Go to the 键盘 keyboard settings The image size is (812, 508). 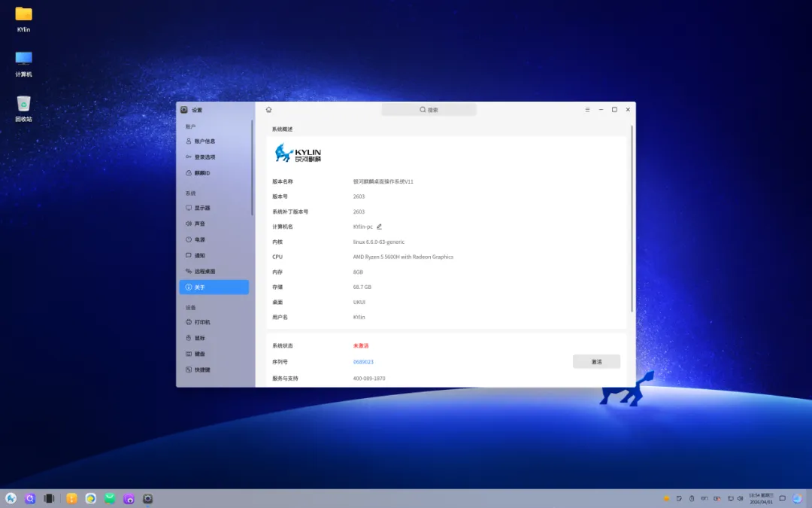tap(214, 354)
